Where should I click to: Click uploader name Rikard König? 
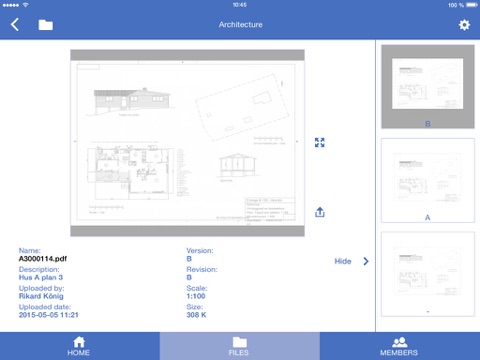coord(41,296)
